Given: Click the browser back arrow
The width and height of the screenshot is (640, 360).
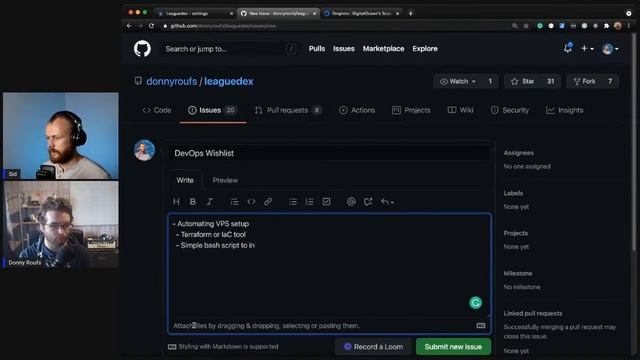Looking at the screenshot, I should click(x=129, y=26).
